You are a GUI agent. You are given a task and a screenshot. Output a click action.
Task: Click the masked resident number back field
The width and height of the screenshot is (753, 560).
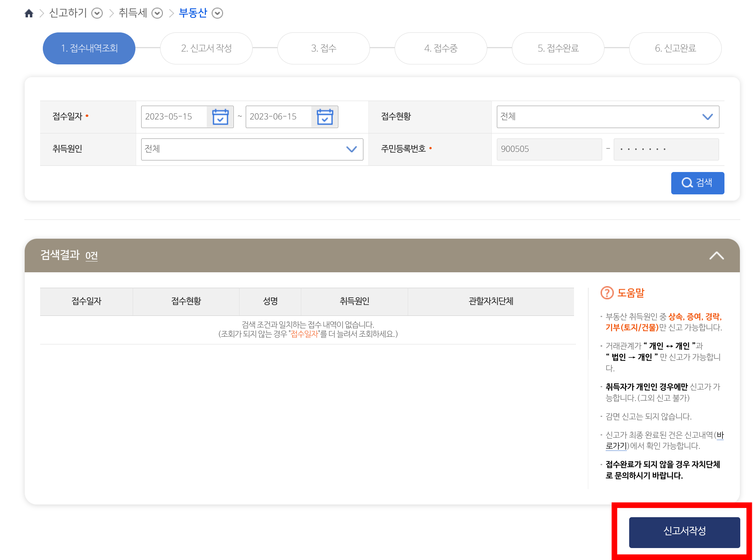(x=666, y=149)
